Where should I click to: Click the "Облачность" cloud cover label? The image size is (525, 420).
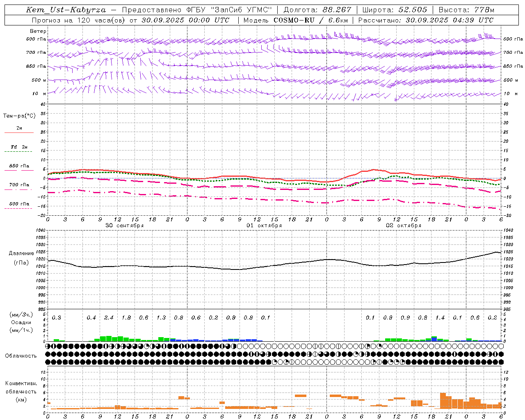[x=21, y=356]
